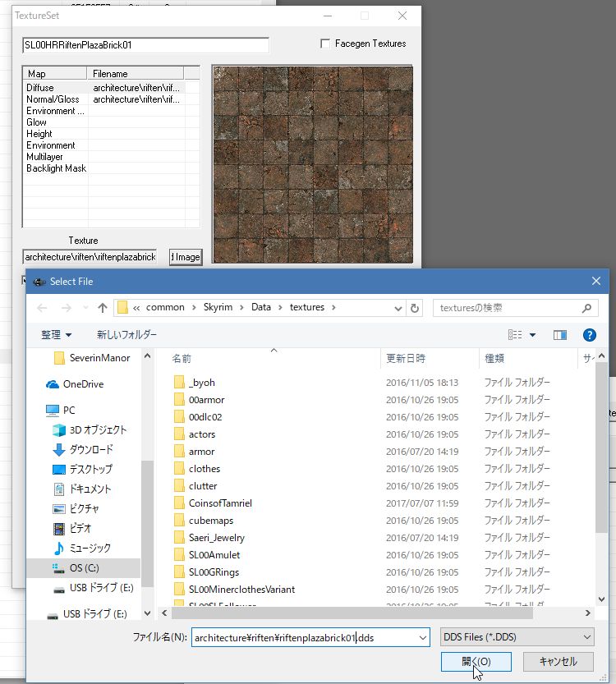
Task: Open ドキュメント in the sidebar
Action: tap(82, 489)
